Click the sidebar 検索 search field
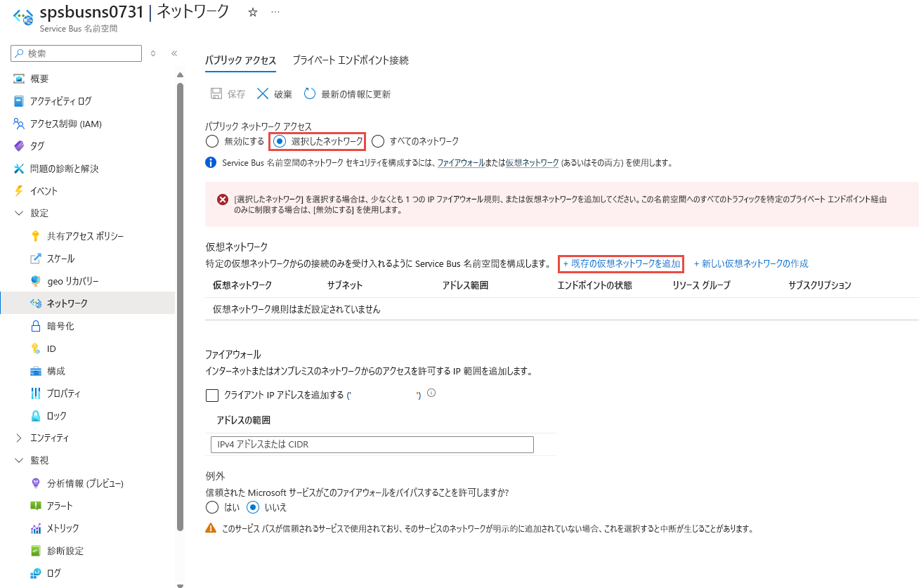The image size is (921, 588). coord(77,53)
